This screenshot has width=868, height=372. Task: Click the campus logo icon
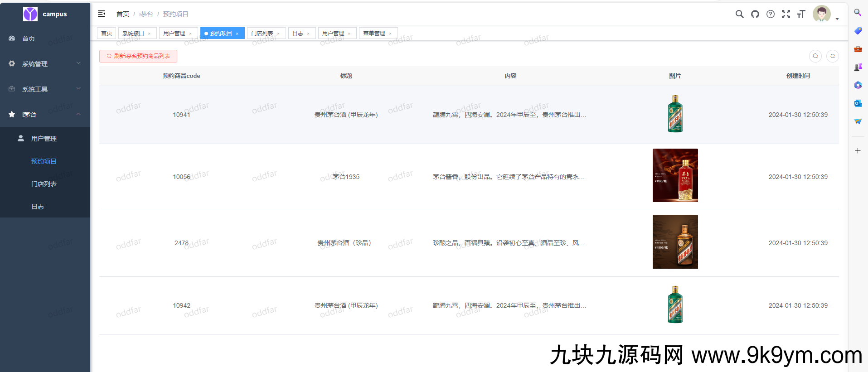[x=30, y=14]
